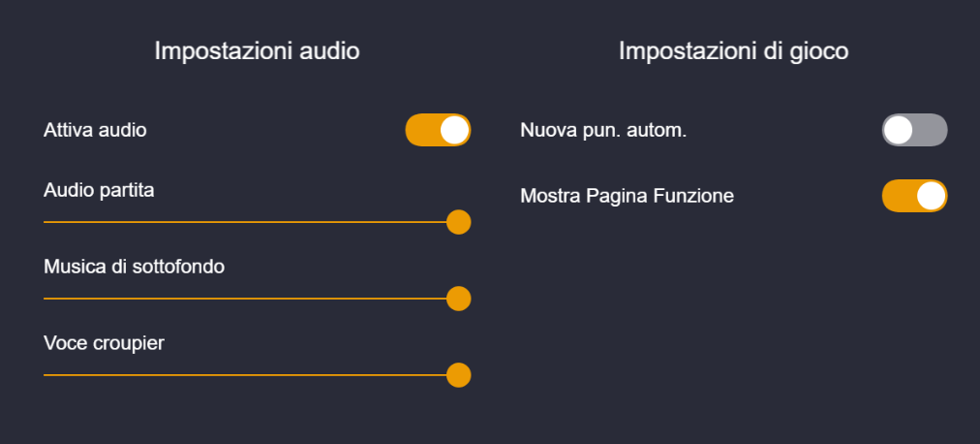The width and height of the screenshot is (980, 444).
Task: Enable the Nuova pun. autom. switch
Action: (914, 130)
